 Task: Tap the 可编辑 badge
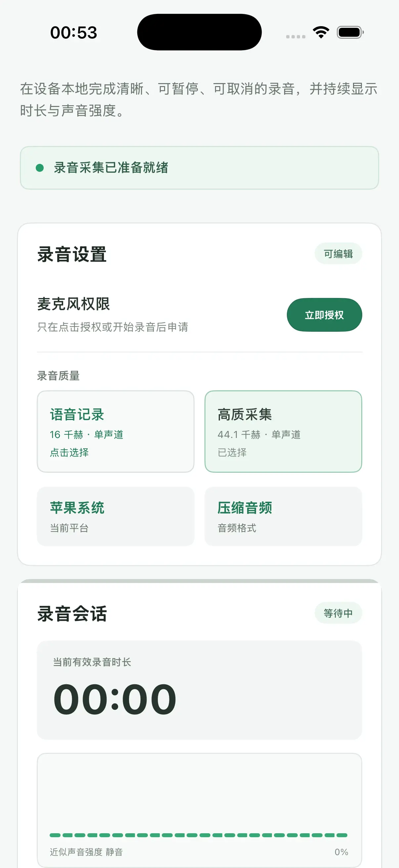click(x=338, y=253)
